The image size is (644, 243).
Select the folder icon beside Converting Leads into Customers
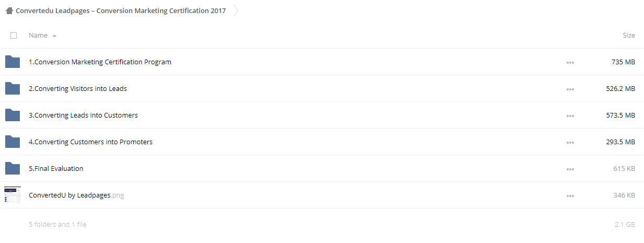coord(13,115)
